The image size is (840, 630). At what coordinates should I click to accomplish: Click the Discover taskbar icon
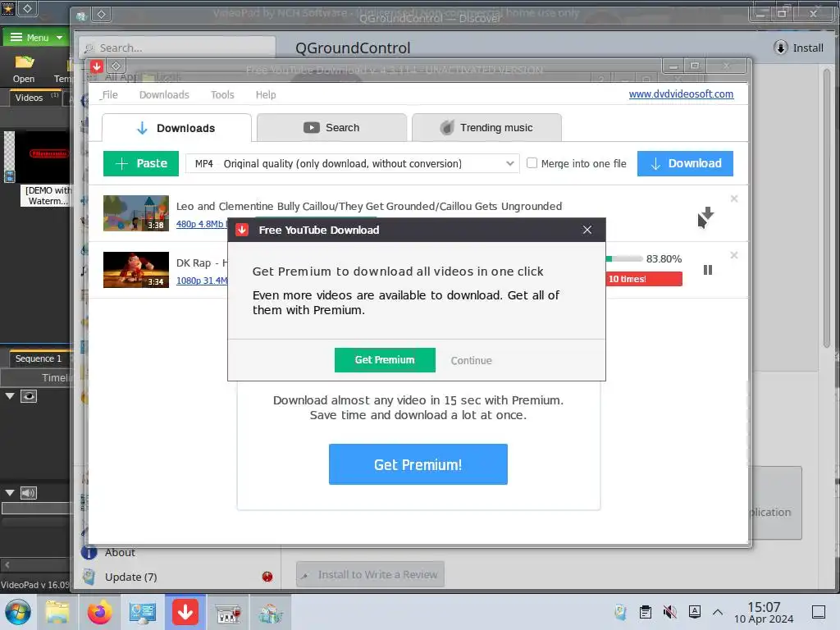click(271, 612)
